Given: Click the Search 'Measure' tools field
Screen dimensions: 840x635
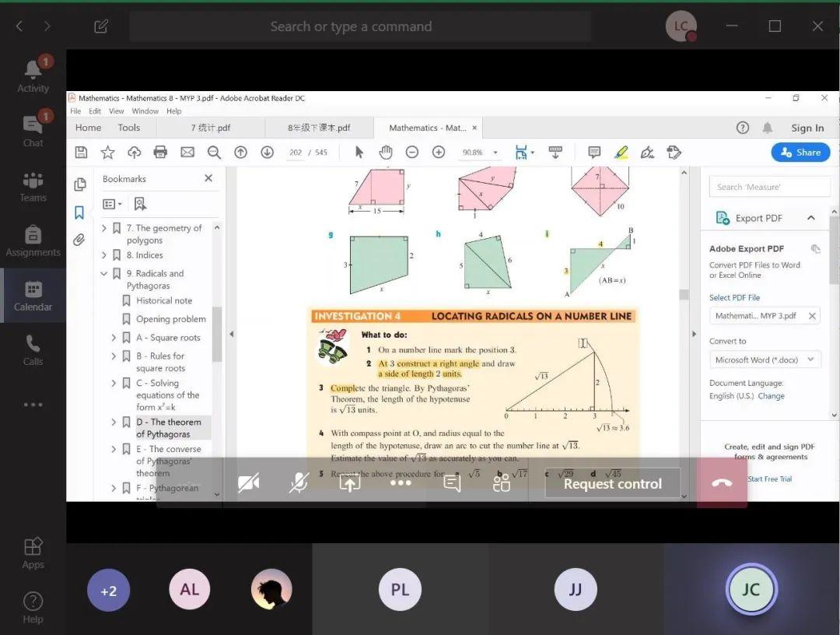Looking at the screenshot, I should coord(769,187).
